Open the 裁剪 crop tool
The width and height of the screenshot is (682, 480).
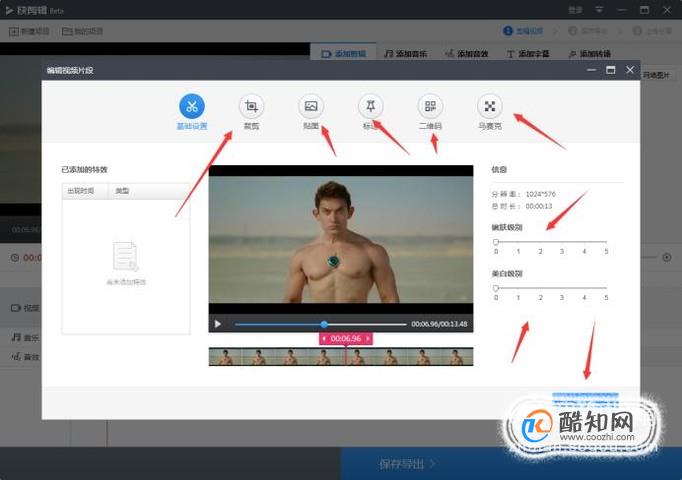tap(251, 106)
